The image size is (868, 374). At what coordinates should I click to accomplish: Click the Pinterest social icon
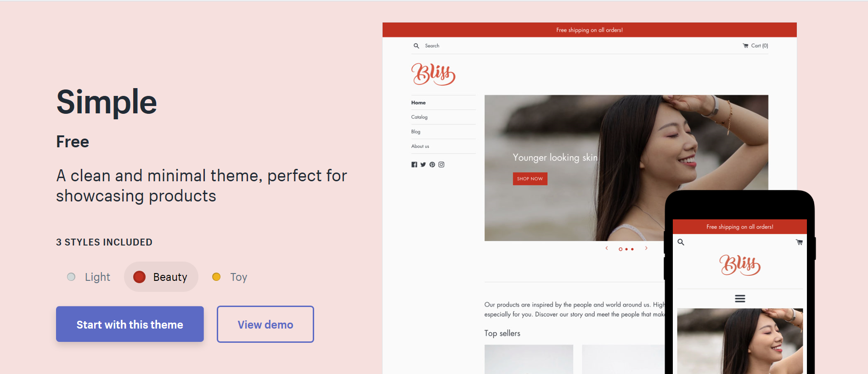pyautogui.click(x=432, y=165)
